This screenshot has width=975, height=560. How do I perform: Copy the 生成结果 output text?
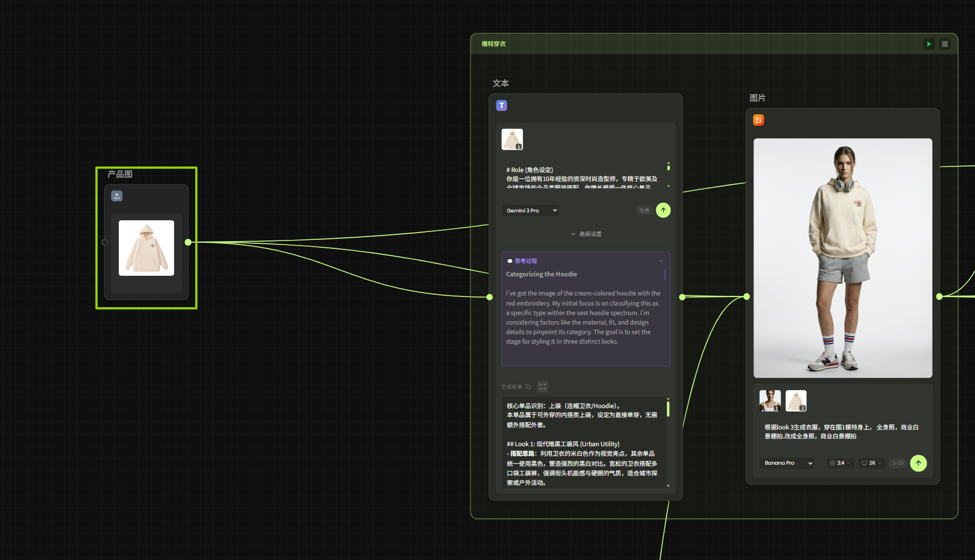pos(528,387)
